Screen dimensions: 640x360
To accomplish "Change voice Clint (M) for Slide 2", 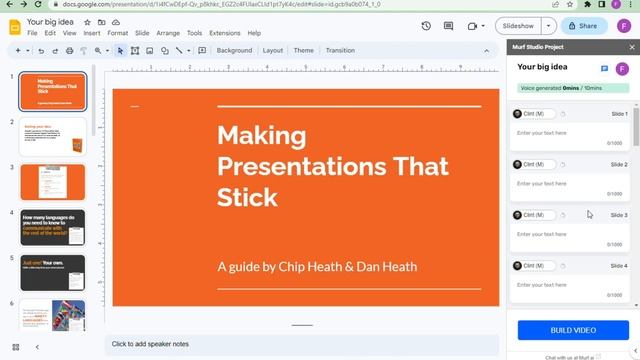I will tap(534, 164).
